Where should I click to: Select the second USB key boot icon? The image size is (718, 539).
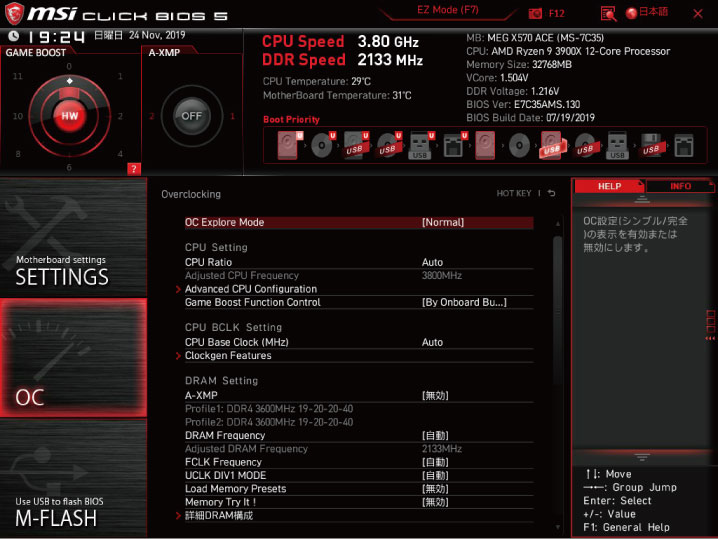click(617, 145)
